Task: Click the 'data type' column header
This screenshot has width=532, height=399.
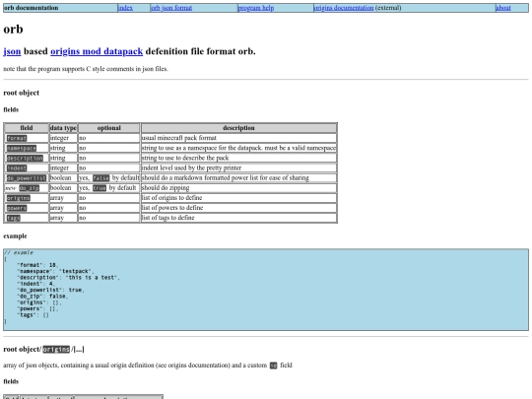Action: [x=63, y=128]
